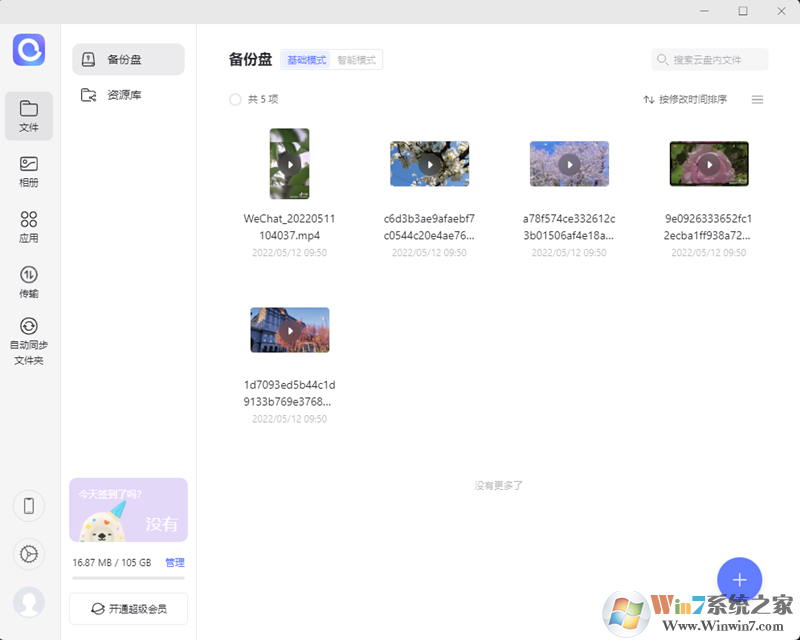Image resolution: width=800 pixels, height=640 pixels.
Task: Switch to 基础模式 tab
Action: tap(305, 59)
